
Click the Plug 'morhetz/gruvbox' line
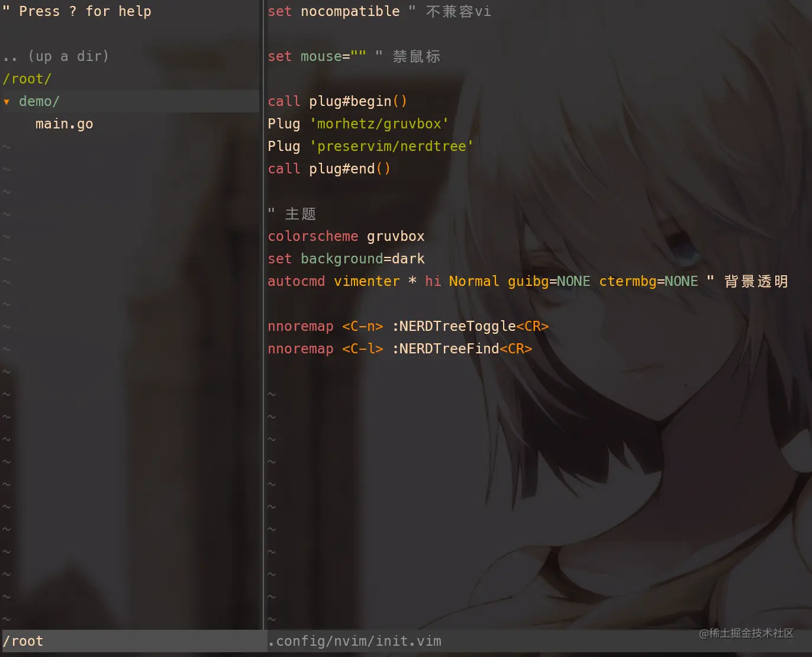(x=358, y=124)
